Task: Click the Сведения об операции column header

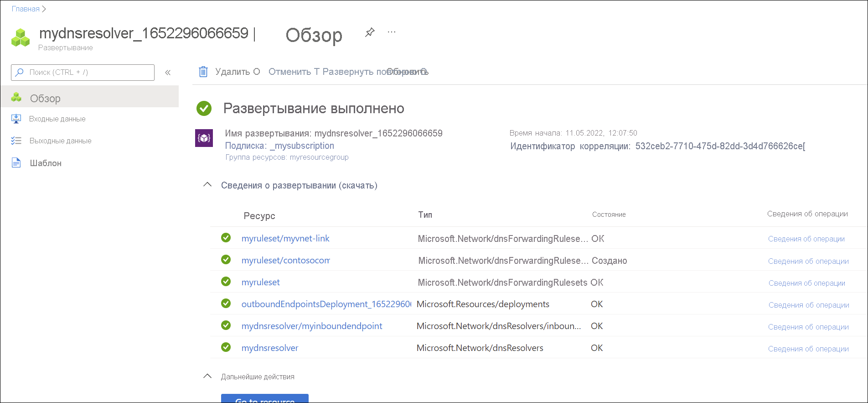Action: [807, 214]
